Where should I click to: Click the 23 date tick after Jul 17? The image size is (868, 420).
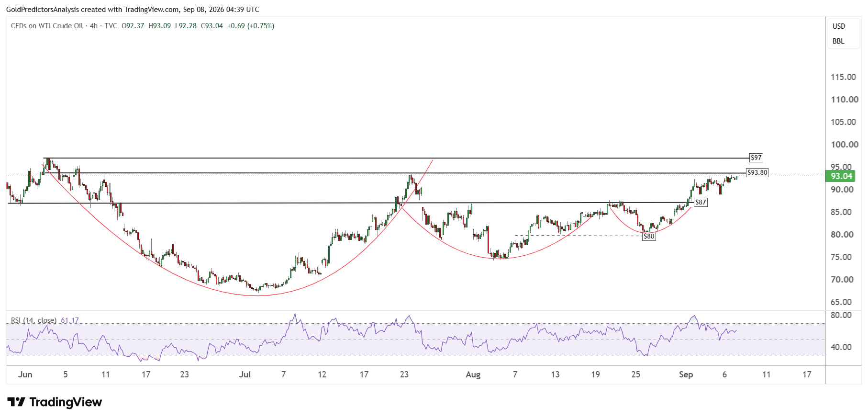404,375
